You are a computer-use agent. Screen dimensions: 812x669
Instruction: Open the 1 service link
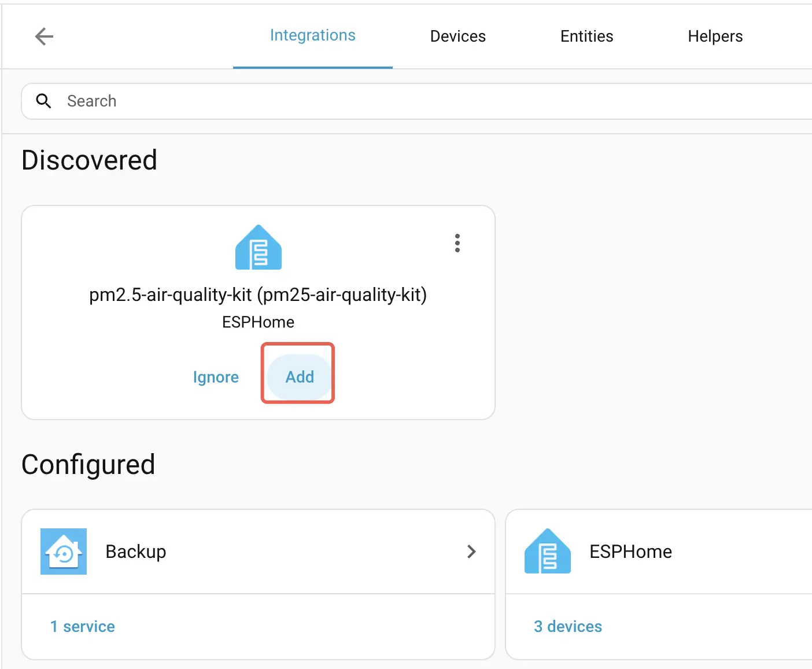pos(83,626)
